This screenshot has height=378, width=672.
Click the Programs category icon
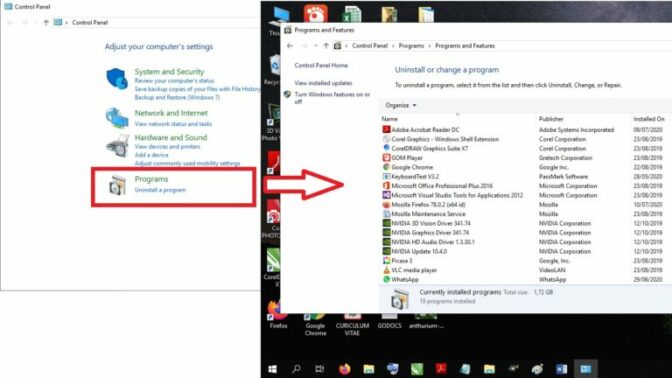[x=117, y=185]
